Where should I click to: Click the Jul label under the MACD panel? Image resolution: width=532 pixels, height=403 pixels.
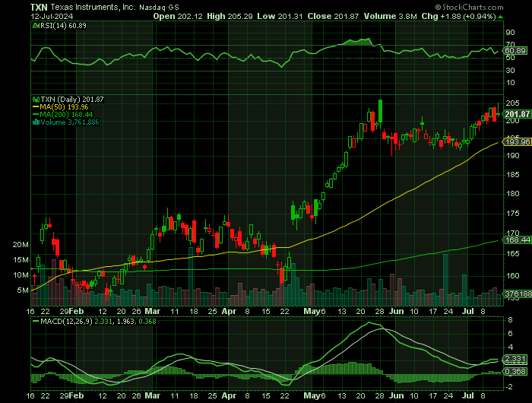(468, 396)
